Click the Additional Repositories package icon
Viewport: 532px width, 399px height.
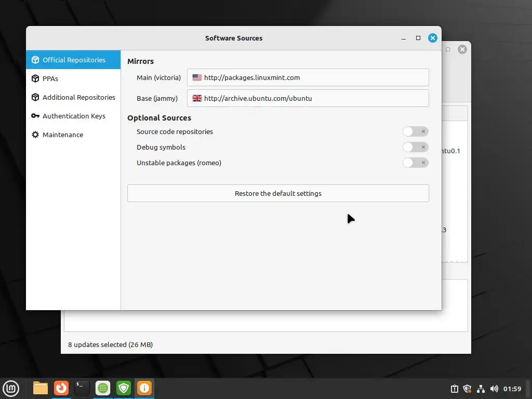point(35,97)
